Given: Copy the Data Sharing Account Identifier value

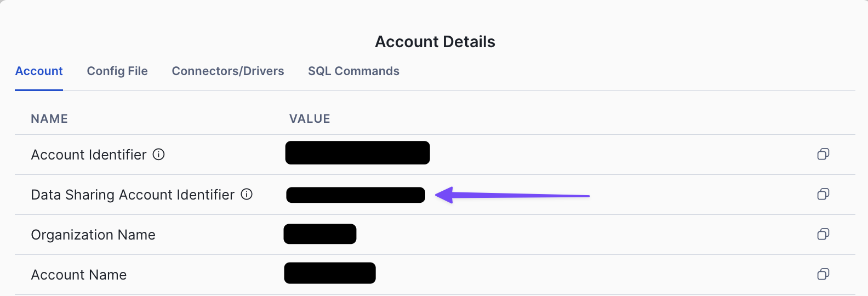Looking at the screenshot, I should (823, 194).
